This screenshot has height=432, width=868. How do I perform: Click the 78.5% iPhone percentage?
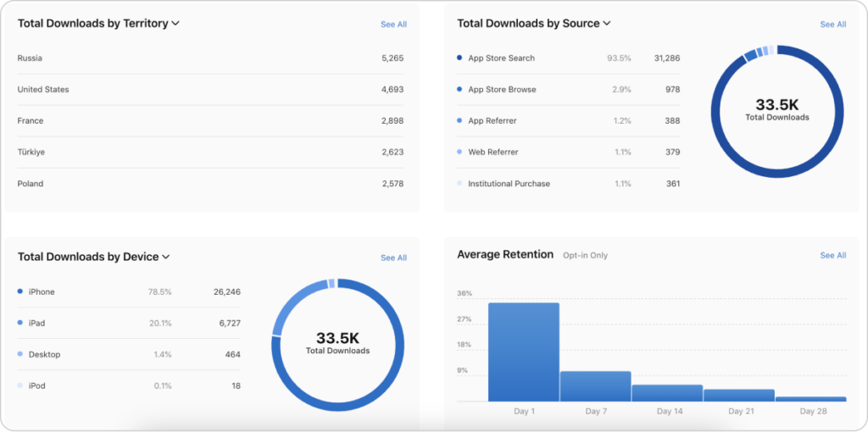160,292
